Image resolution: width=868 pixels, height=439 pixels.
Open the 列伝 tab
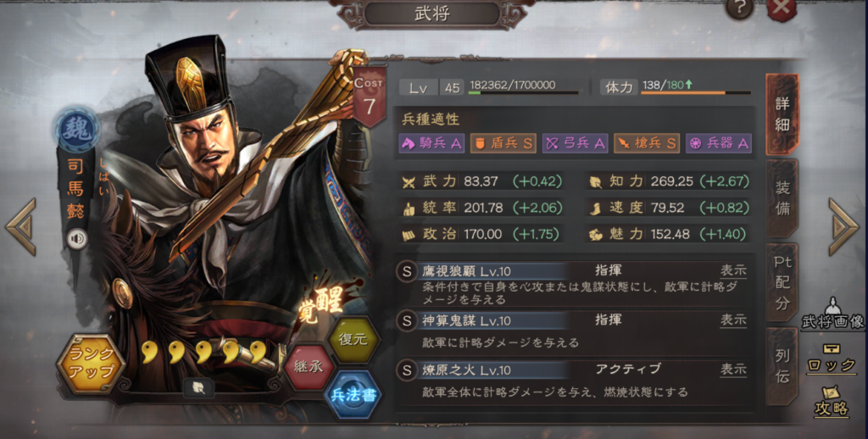(x=782, y=365)
